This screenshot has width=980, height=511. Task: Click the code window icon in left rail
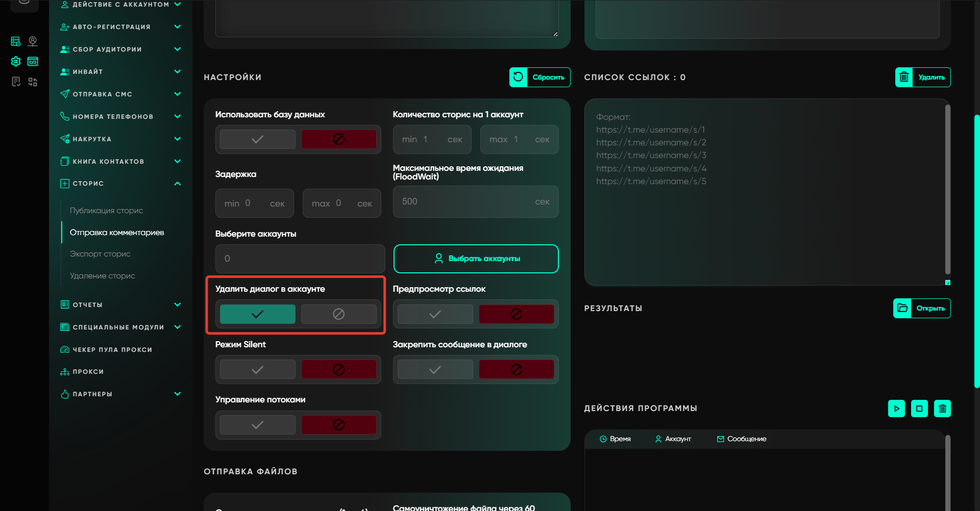tap(33, 62)
